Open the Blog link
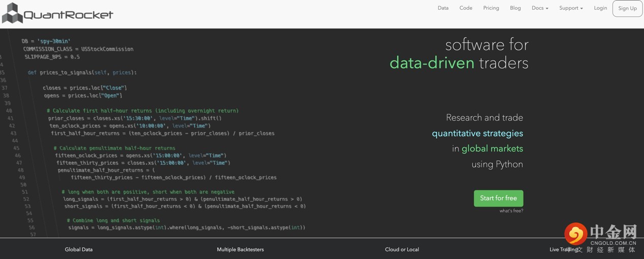Screen dimensions: 644x259 point(516,8)
